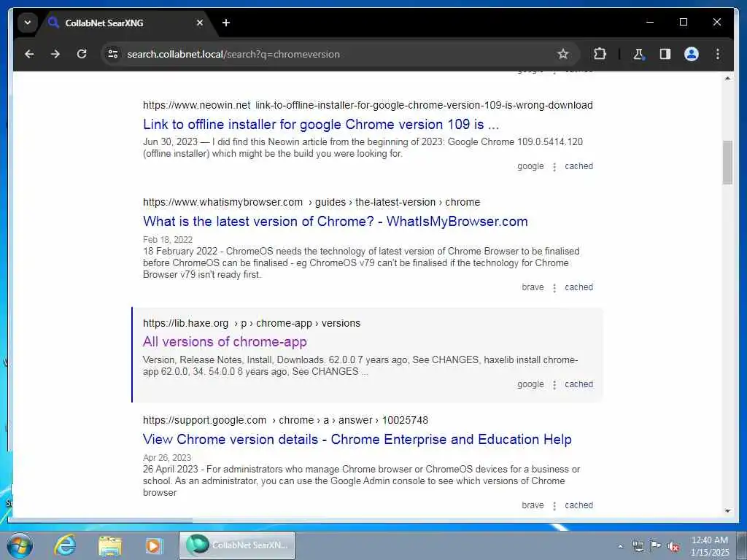The width and height of the screenshot is (747, 560).
Task: Click the 'Feb 18, 2022' date text
Action: 168,239
